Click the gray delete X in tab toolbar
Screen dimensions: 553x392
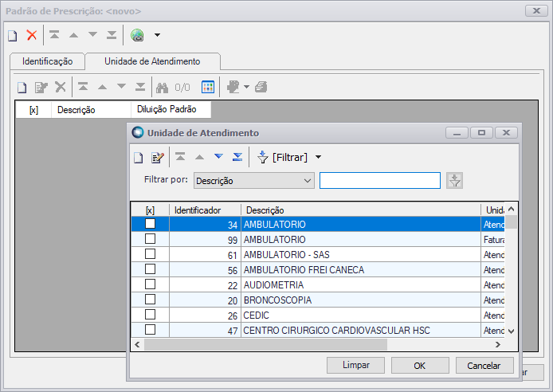click(x=61, y=87)
